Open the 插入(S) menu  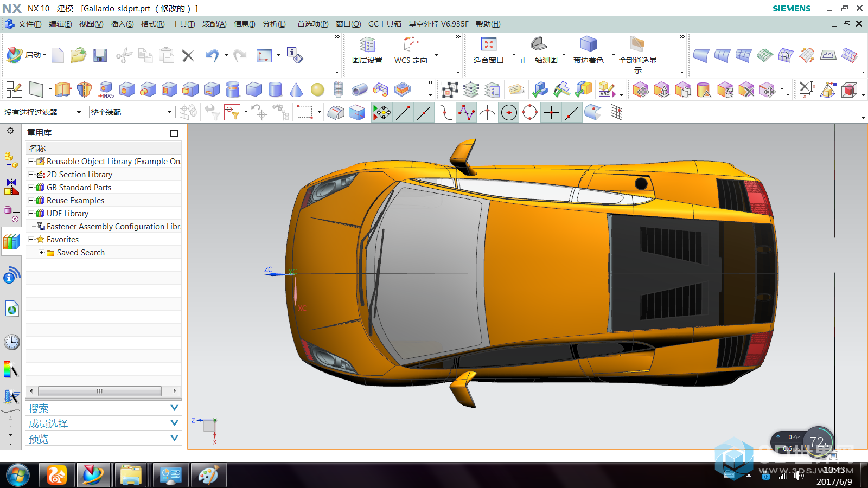[122, 24]
